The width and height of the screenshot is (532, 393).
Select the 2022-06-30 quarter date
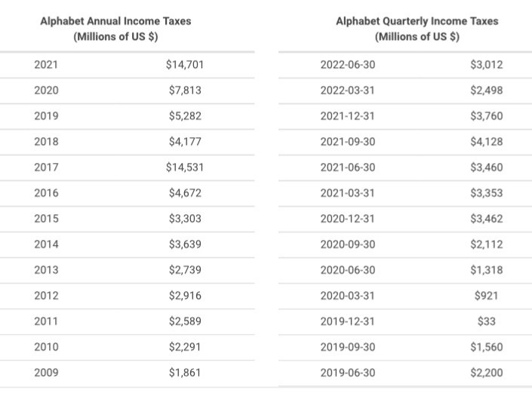point(348,64)
